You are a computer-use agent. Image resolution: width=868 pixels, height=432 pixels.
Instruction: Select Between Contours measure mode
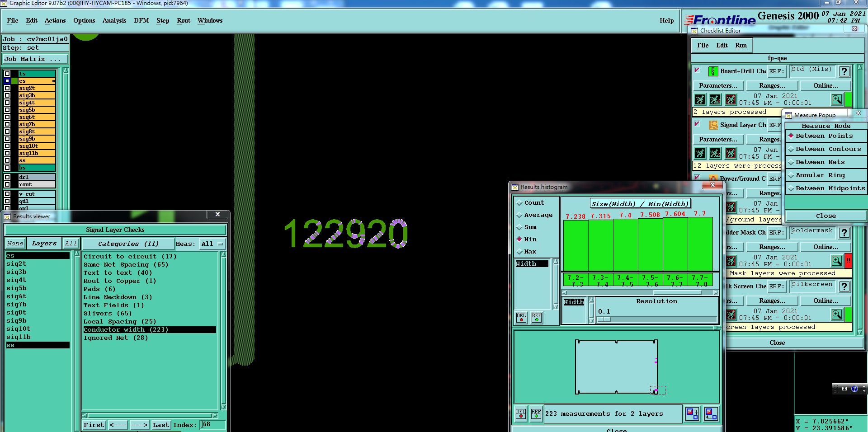click(826, 149)
